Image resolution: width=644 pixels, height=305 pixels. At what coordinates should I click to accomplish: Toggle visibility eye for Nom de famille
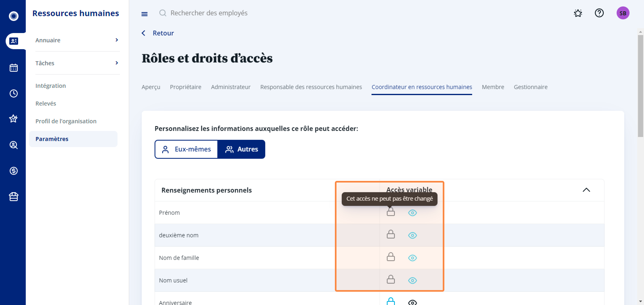pos(412,258)
